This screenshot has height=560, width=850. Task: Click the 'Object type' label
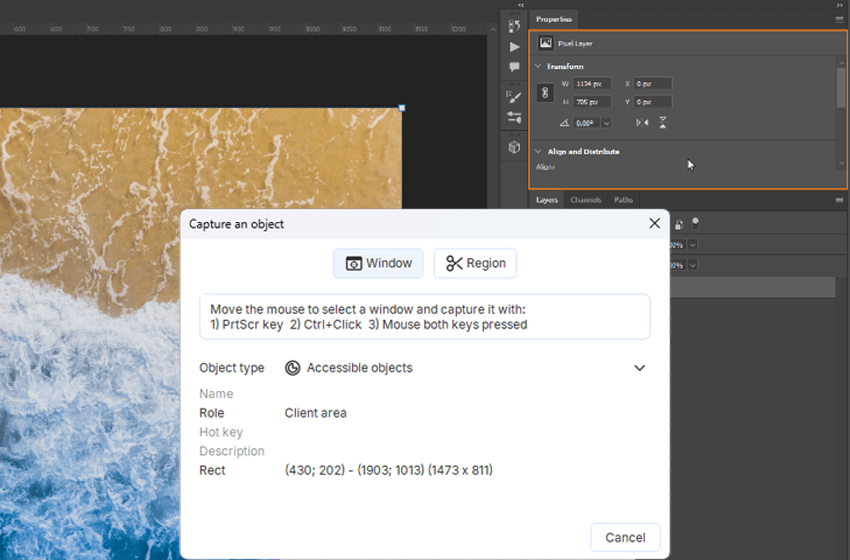(x=231, y=368)
